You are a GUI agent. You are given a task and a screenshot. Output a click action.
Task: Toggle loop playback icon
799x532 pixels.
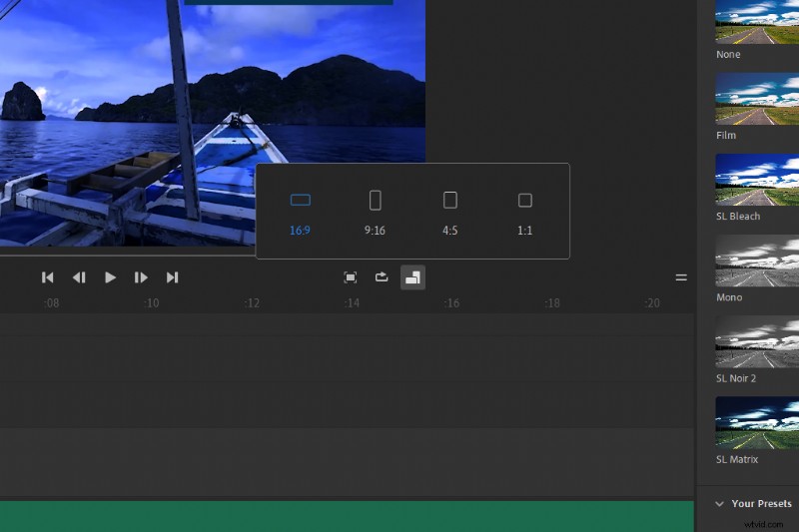click(x=382, y=276)
